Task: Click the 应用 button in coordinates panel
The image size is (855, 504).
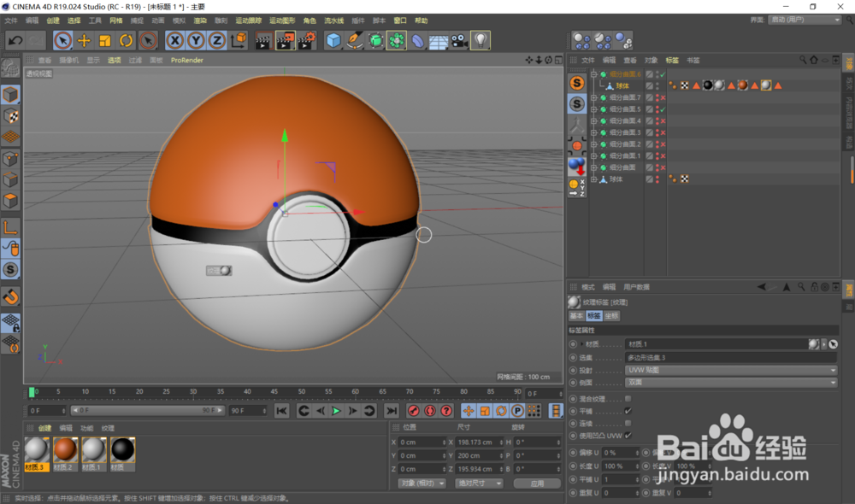Action: tap(537, 483)
